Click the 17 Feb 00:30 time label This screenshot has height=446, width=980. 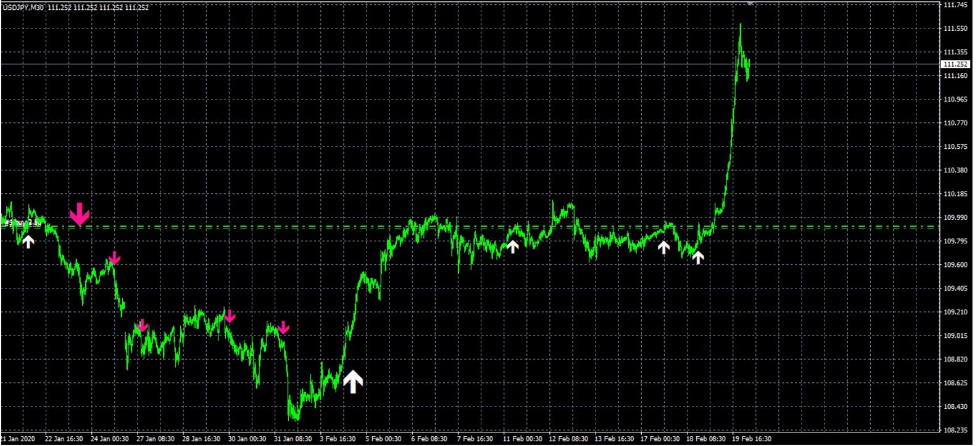point(660,439)
